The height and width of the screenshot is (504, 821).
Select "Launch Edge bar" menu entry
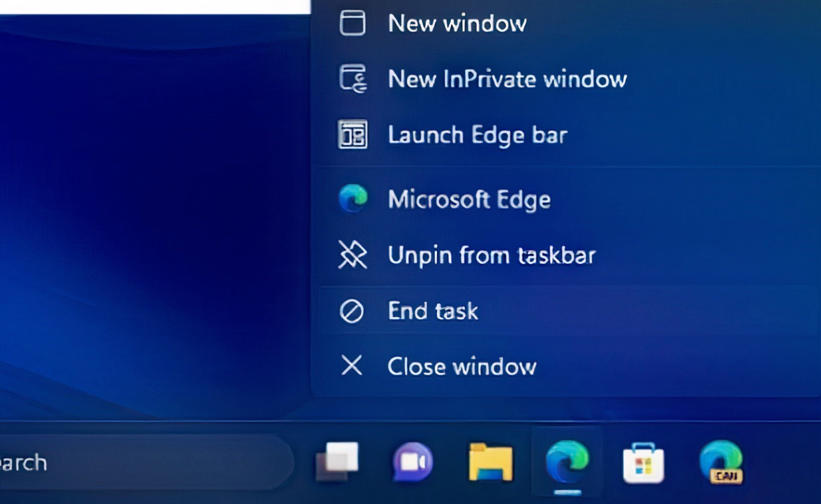coord(477,135)
